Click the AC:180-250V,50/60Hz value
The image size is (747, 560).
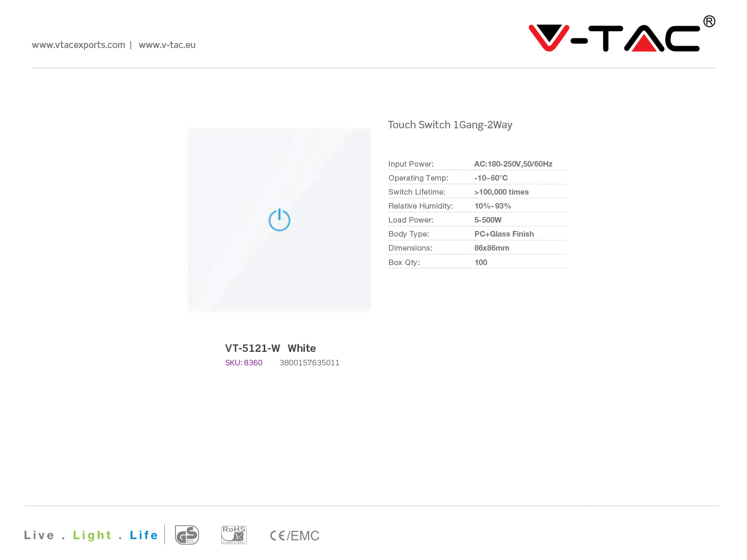pyautogui.click(x=513, y=164)
